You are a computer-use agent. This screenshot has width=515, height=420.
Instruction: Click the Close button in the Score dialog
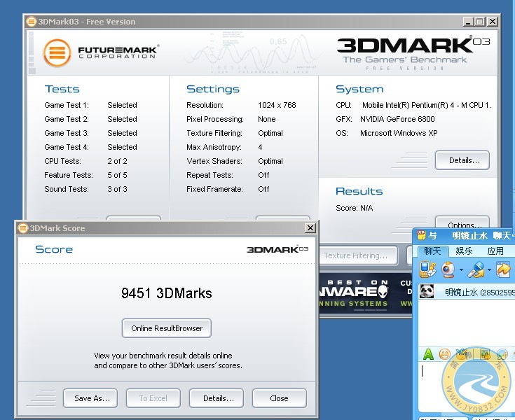[279, 398]
